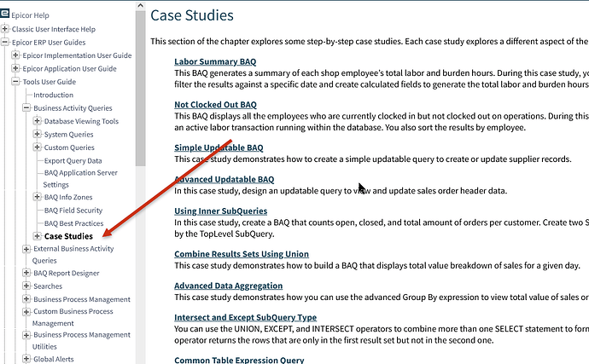Open Custom Business Process Management topic
This screenshot has width=589, height=364.
tap(73, 317)
